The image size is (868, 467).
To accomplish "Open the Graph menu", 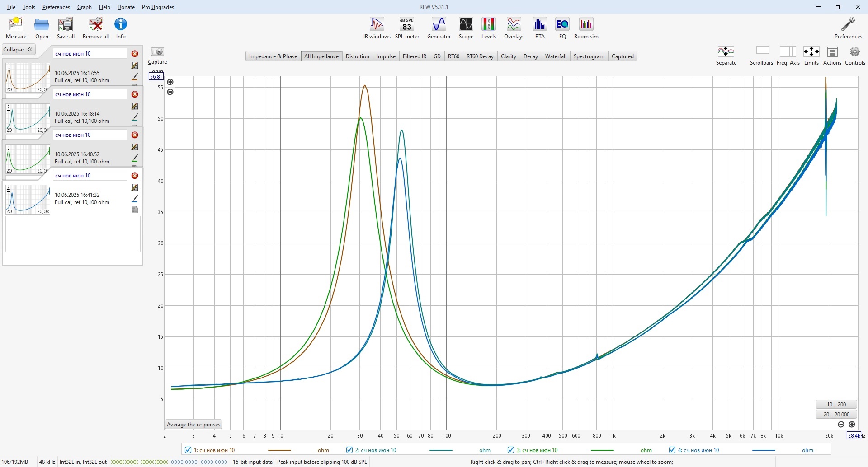I will [x=85, y=7].
